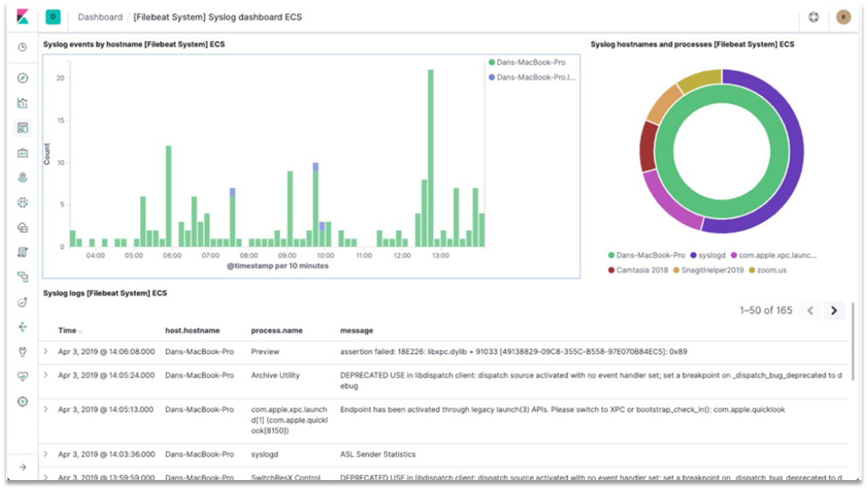Open the help icon in the top bar
868x490 pixels.
[814, 17]
